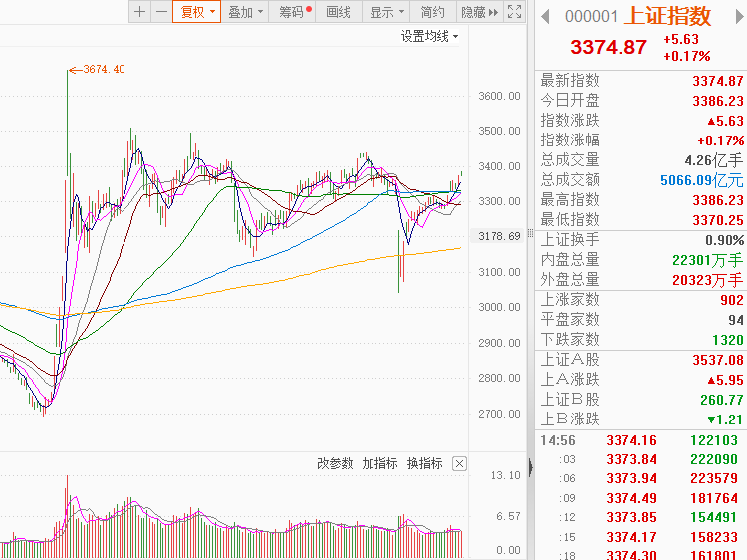
Task: Zoom in chart with plus button
Action: click(x=139, y=12)
